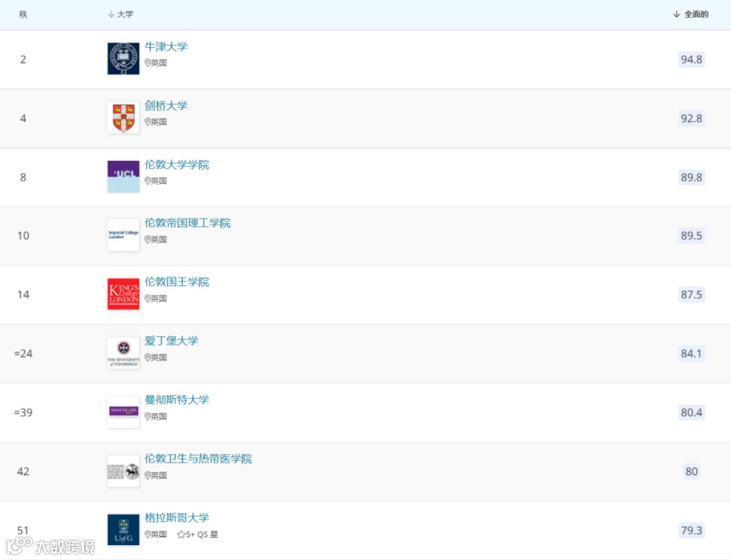Click the location pin under 伦敦大学学院
The image size is (731, 560).
tap(148, 181)
